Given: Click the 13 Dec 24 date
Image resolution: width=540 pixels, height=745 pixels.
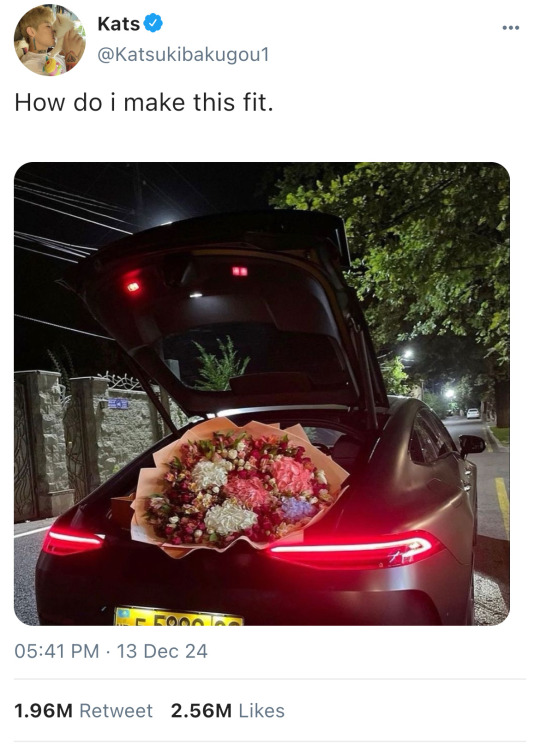Looking at the screenshot, I should pyautogui.click(x=162, y=651).
